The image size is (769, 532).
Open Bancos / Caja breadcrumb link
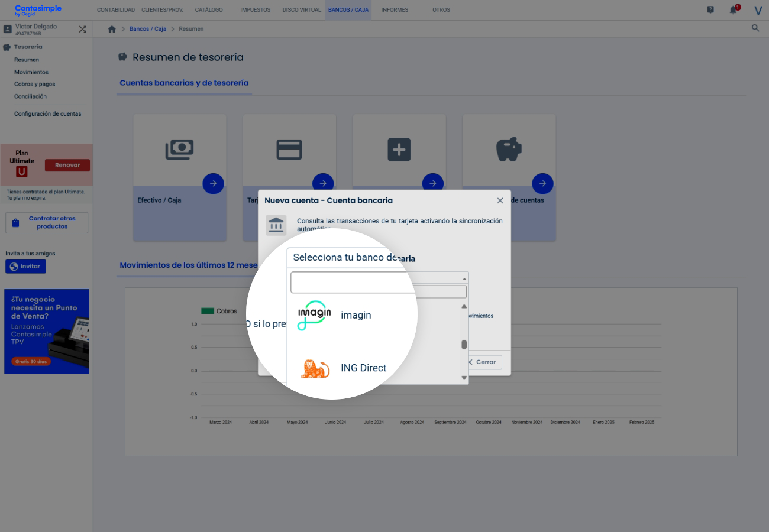148,29
